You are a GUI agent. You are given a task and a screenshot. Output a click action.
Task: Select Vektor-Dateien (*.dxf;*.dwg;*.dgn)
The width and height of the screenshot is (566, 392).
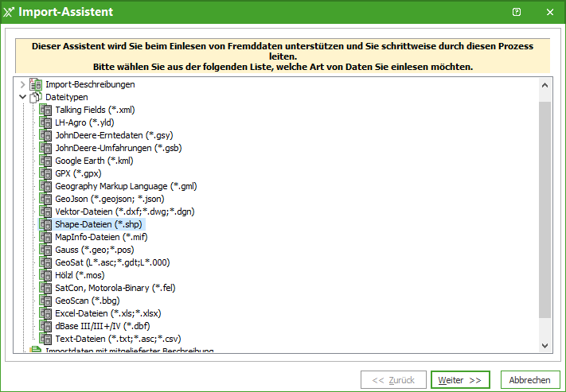(x=124, y=212)
